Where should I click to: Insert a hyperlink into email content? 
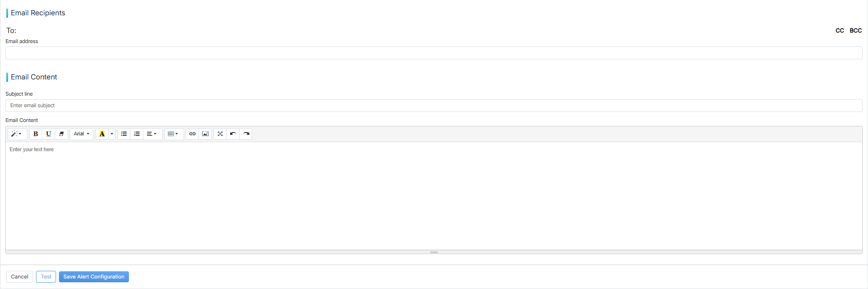pyautogui.click(x=192, y=134)
